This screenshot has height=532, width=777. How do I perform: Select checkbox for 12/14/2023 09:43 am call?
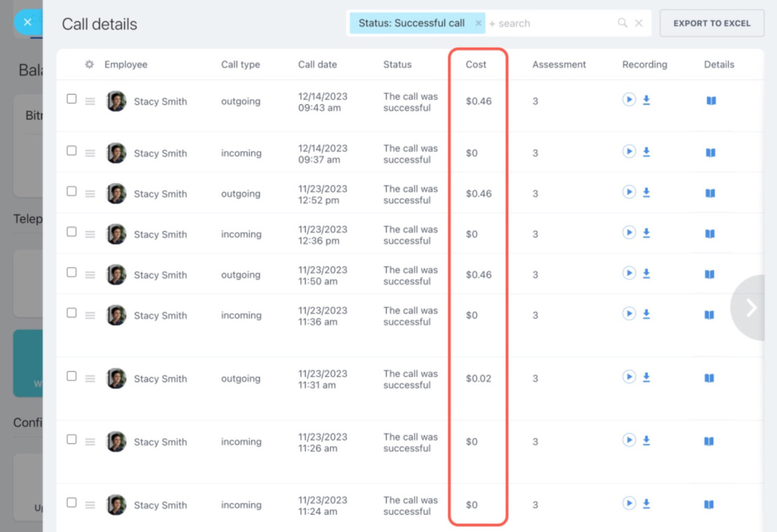pos(72,99)
